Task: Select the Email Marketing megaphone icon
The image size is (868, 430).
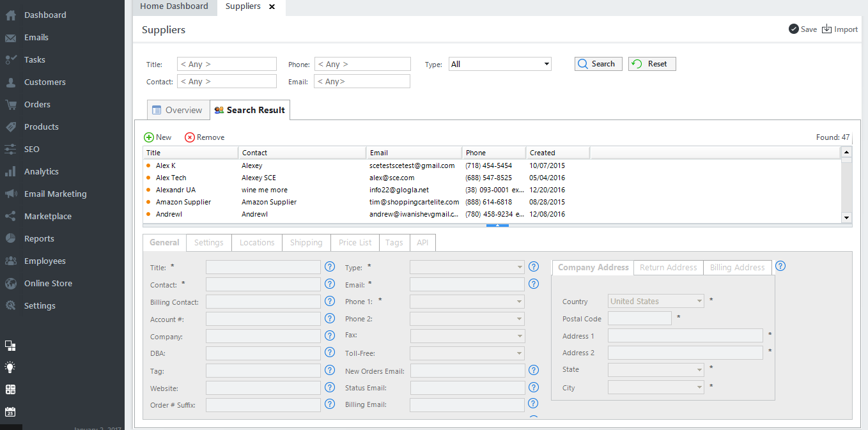Action: pos(12,194)
